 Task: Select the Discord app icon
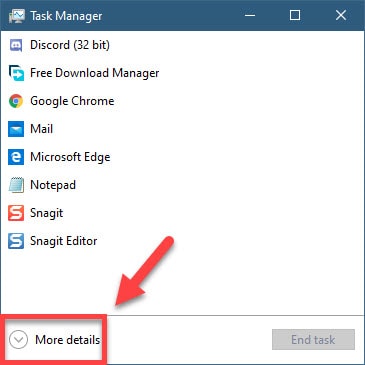coord(16,45)
